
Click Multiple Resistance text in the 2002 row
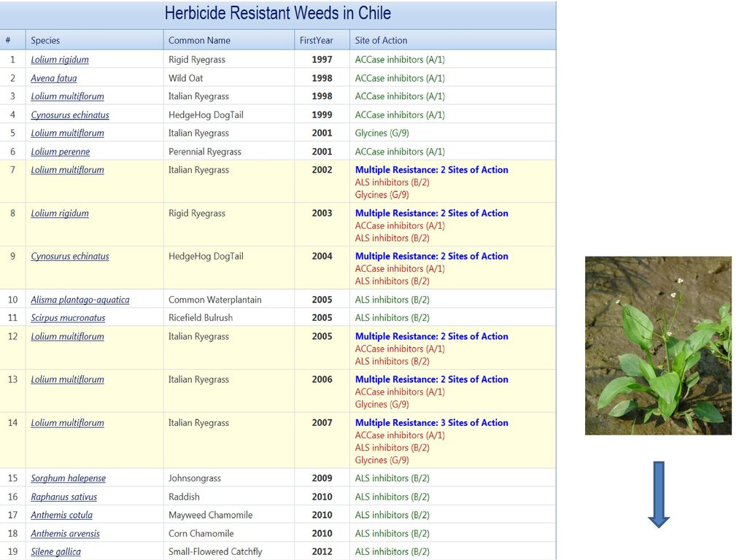coord(432,170)
